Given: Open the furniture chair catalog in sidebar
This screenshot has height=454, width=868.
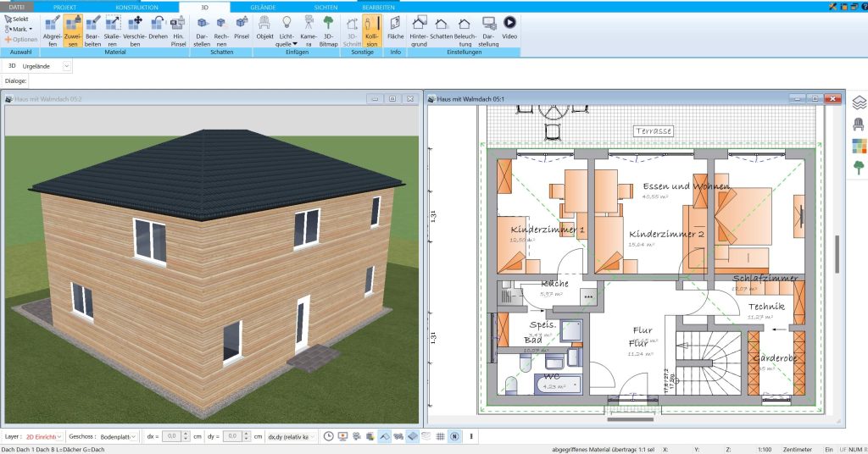Looking at the screenshot, I should [859, 123].
